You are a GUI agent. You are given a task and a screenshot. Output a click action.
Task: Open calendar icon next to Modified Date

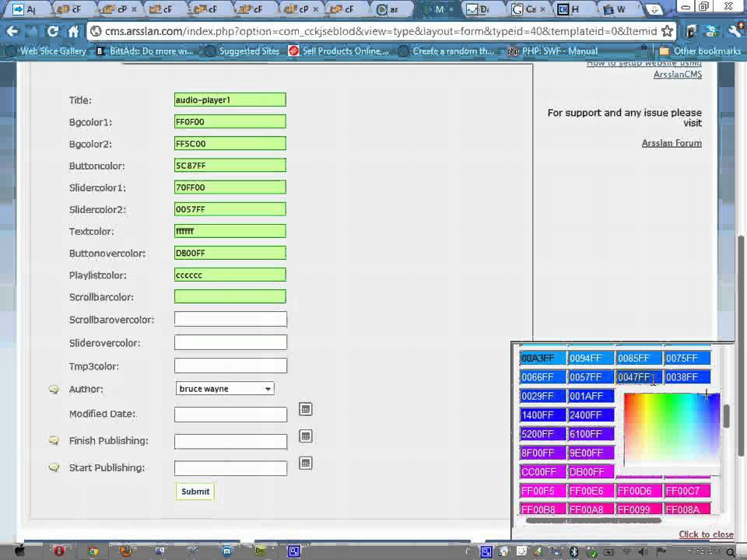point(305,409)
